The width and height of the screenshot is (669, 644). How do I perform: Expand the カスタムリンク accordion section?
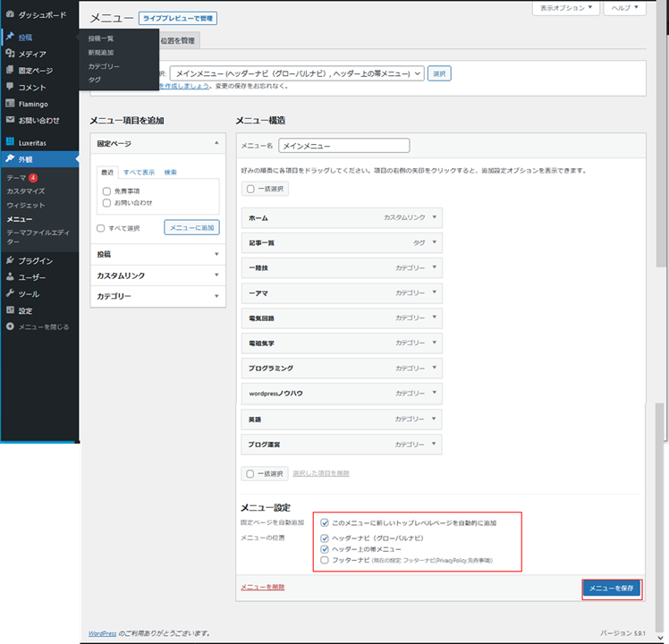coord(157,275)
